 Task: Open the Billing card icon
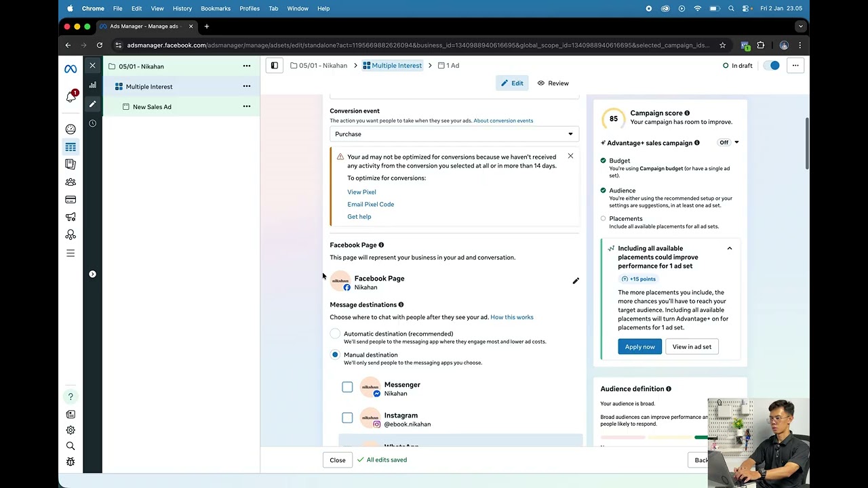tap(71, 199)
